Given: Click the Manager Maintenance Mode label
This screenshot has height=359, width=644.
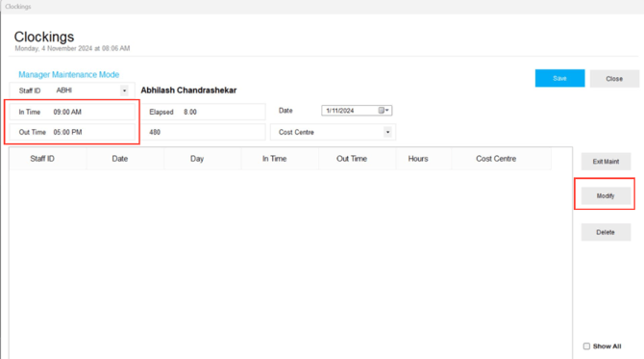Looking at the screenshot, I should [x=68, y=74].
